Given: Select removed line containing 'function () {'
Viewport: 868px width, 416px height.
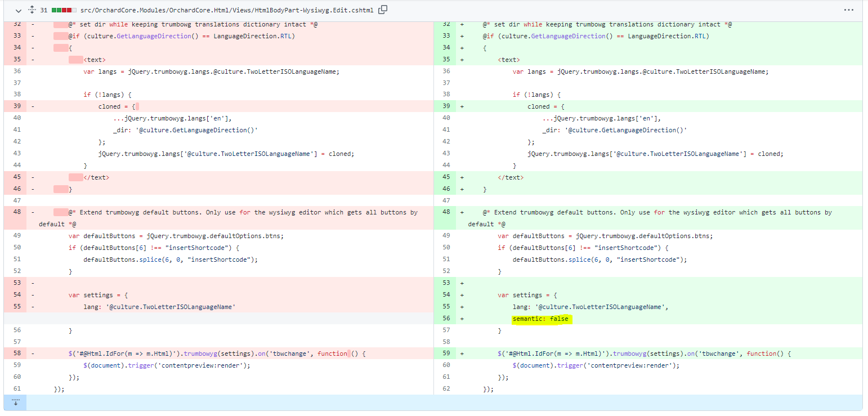Looking at the screenshot, I should (x=217, y=354).
